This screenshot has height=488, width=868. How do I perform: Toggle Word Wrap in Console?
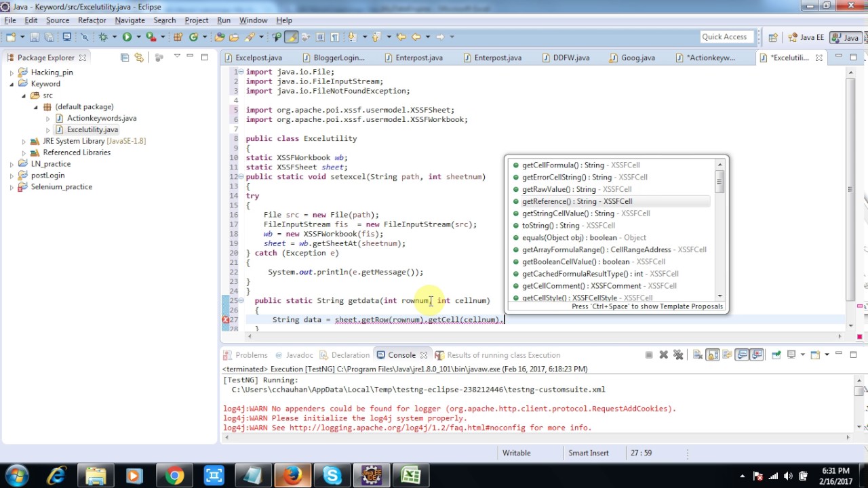coord(727,354)
